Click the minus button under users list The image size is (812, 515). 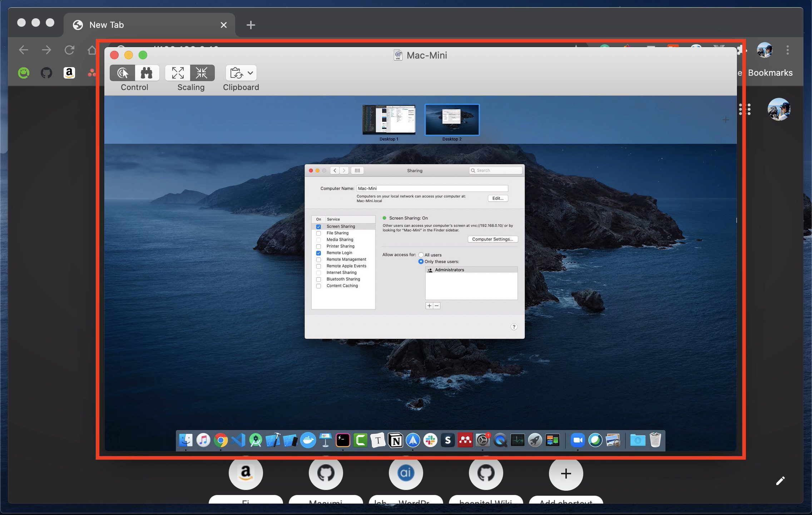(x=436, y=306)
